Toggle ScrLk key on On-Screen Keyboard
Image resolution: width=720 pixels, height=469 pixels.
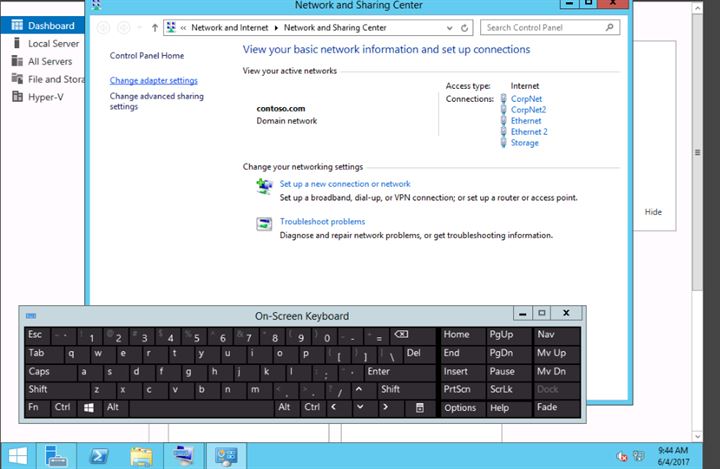click(502, 389)
